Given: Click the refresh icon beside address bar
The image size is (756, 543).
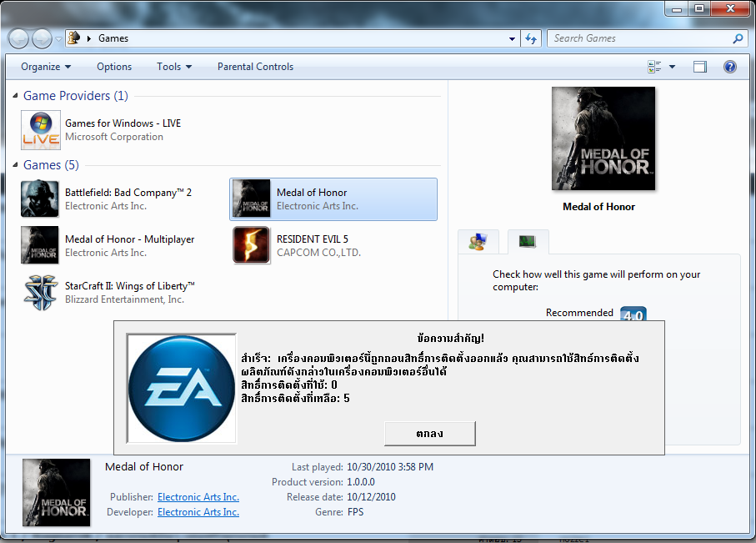Looking at the screenshot, I should [x=531, y=38].
